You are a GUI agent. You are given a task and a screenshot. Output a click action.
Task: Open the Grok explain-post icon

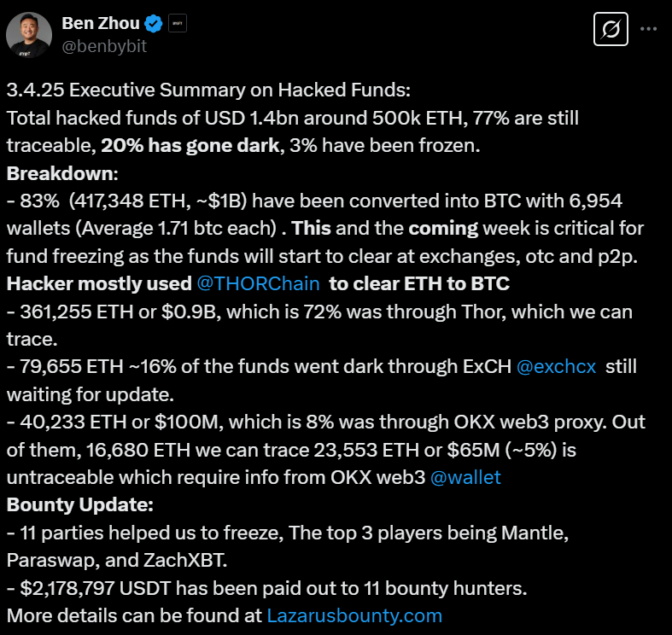[610, 30]
